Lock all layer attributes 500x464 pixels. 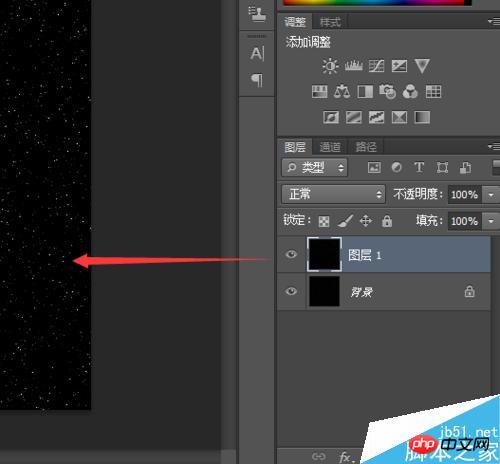(387, 221)
